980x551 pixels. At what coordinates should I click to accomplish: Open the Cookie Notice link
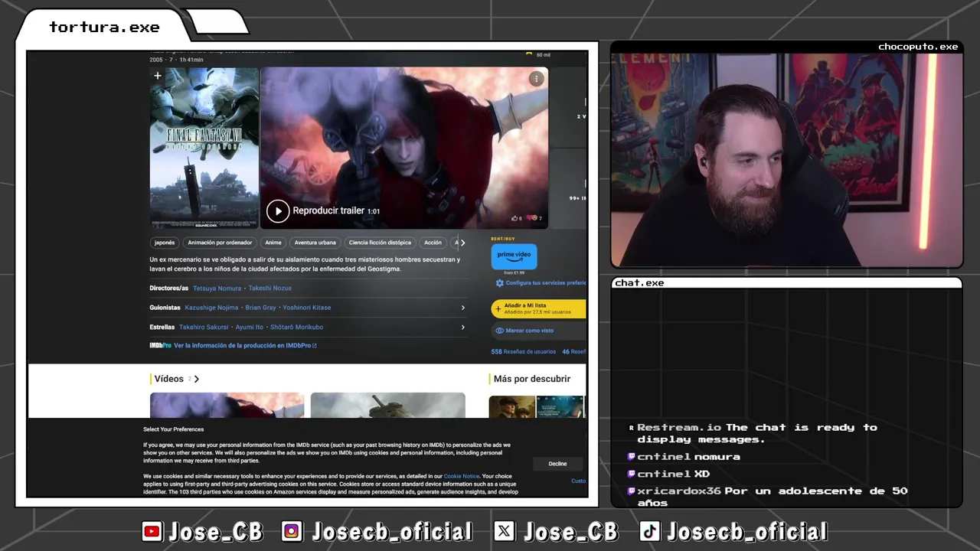(x=462, y=476)
